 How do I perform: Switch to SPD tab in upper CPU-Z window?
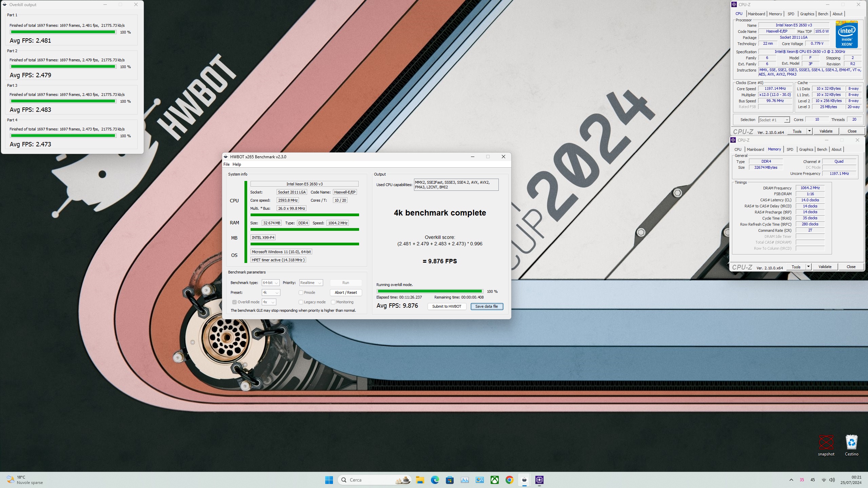(x=791, y=14)
